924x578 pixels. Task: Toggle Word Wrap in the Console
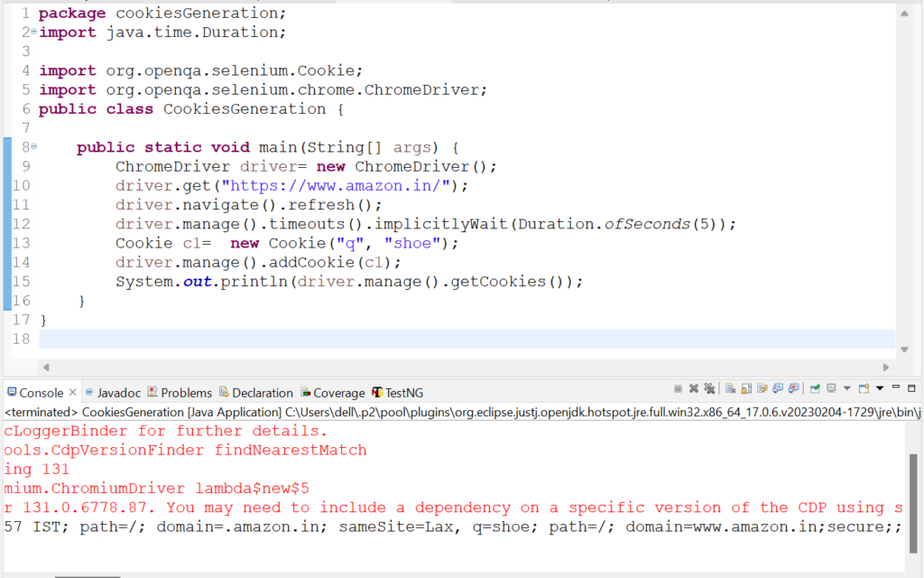click(762, 388)
